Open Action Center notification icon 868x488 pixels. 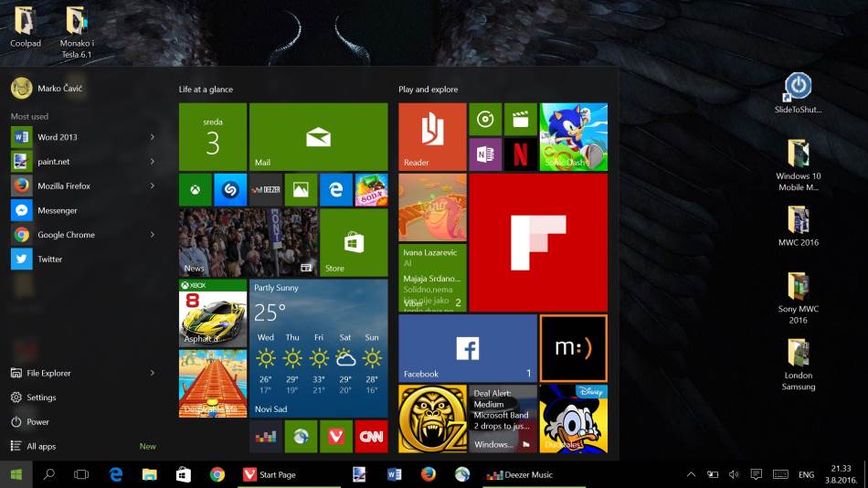757,474
